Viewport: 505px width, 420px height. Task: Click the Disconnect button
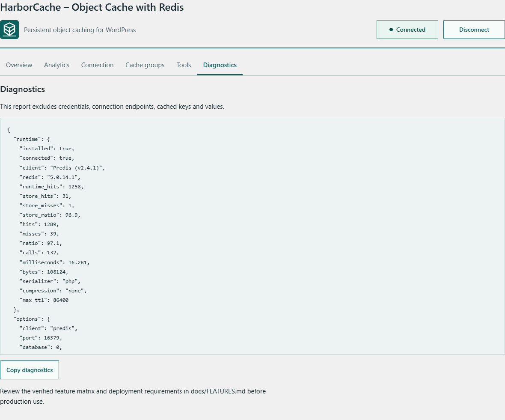[x=474, y=30]
